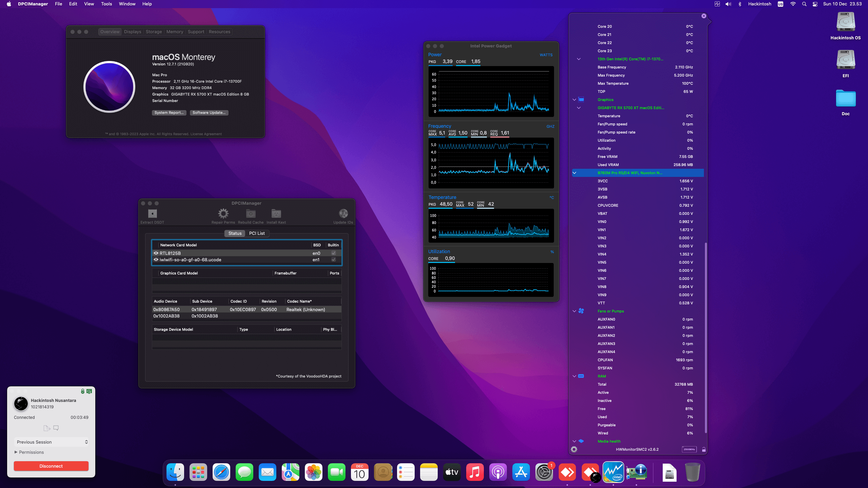The width and height of the screenshot is (868, 488).
Task: Collapse GIGABYTE RX 5700 XT section
Action: [579, 108]
